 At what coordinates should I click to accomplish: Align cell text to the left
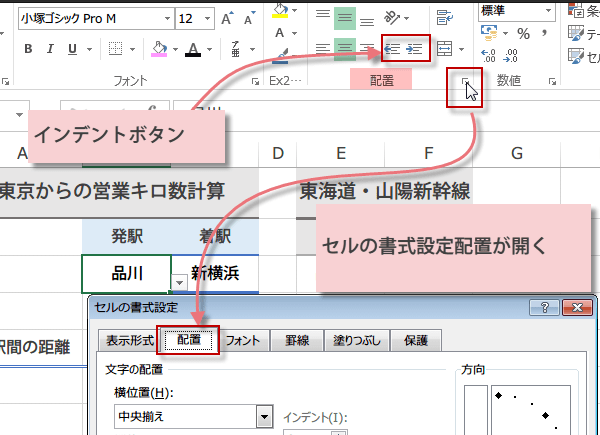click(323, 49)
